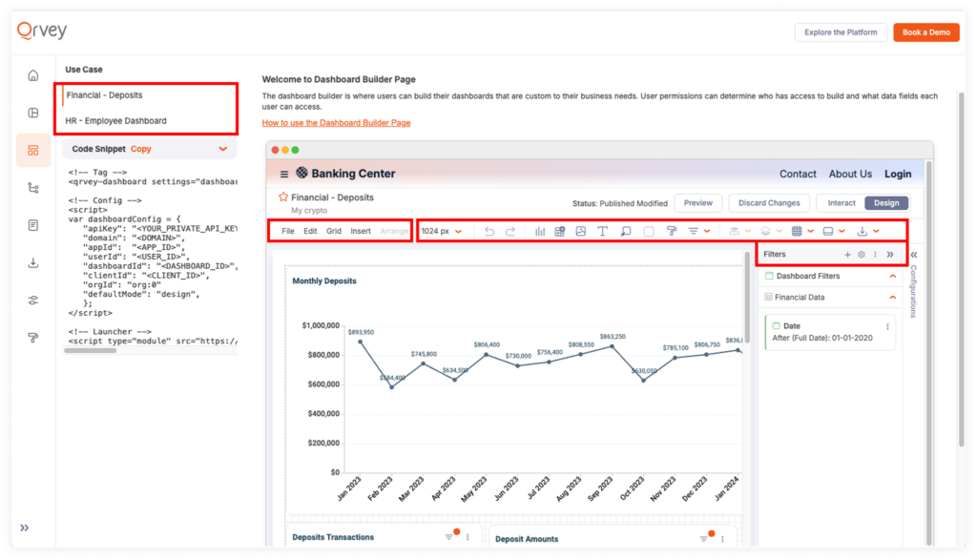The image size is (977, 560).
Task: Add a filter with the plus icon
Action: tap(847, 255)
